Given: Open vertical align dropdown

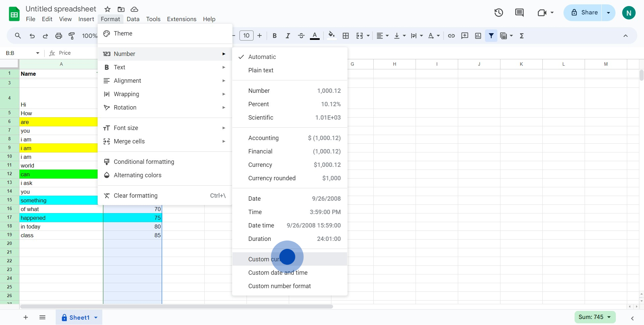Looking at the screenshot, I should coord(399,36).
